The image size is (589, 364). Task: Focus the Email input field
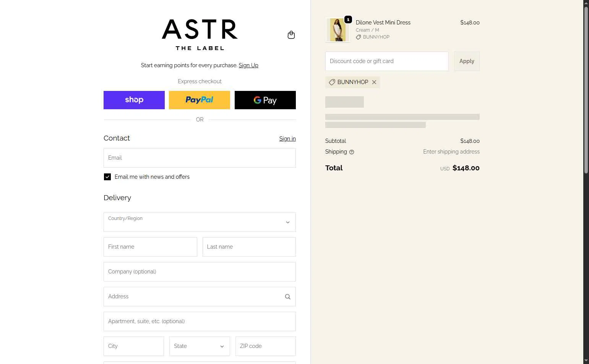[x=200, y=158]
